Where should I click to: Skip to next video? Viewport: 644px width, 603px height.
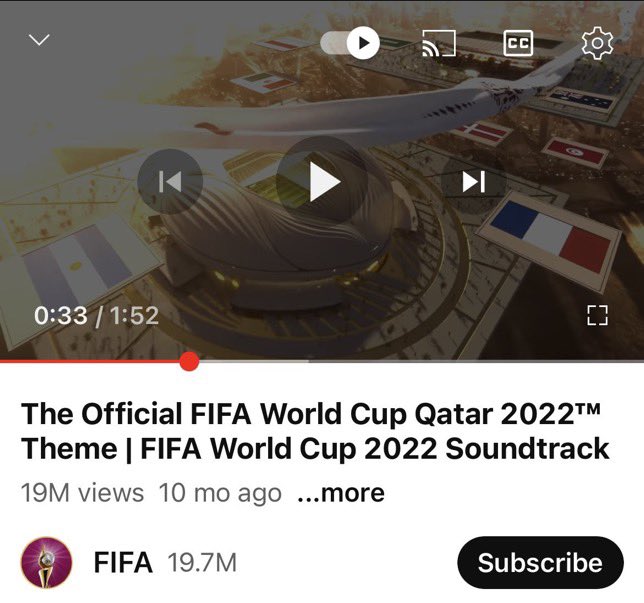pyautogui.click(x=474, y=181)
